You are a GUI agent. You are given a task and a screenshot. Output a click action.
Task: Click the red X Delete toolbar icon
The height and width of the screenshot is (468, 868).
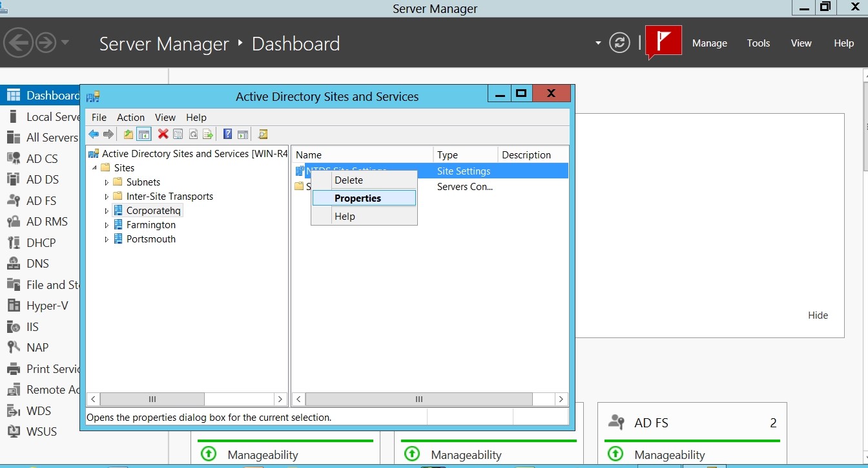pyautogui.click(x=163, y=134)
